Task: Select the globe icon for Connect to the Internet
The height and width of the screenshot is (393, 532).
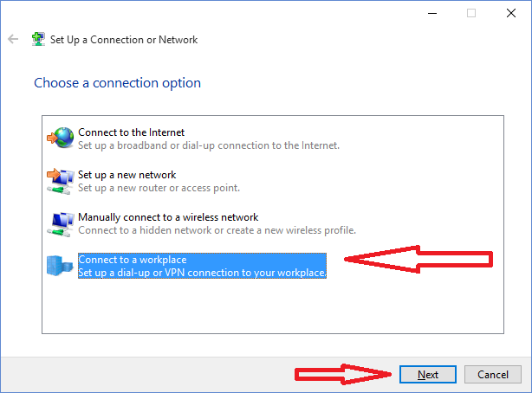Action: (x=61, y=138)
